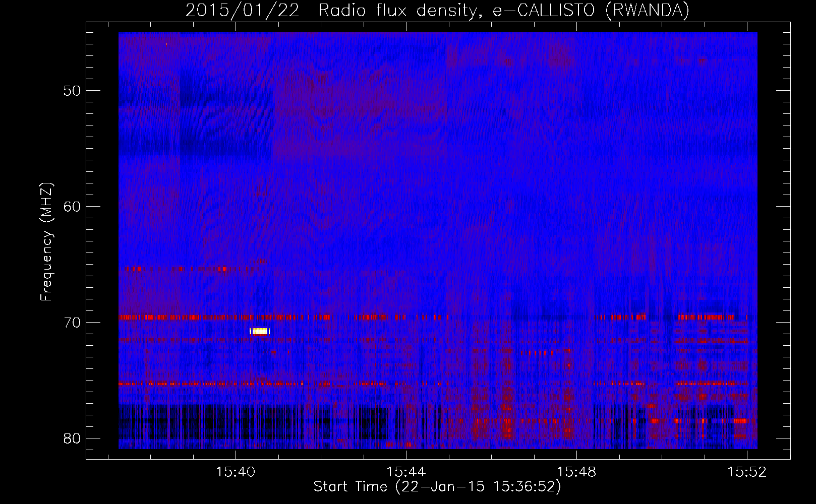Viewport: 816px width, 504px height.
Task: Click the Start Time axis label
Action: 437,487
